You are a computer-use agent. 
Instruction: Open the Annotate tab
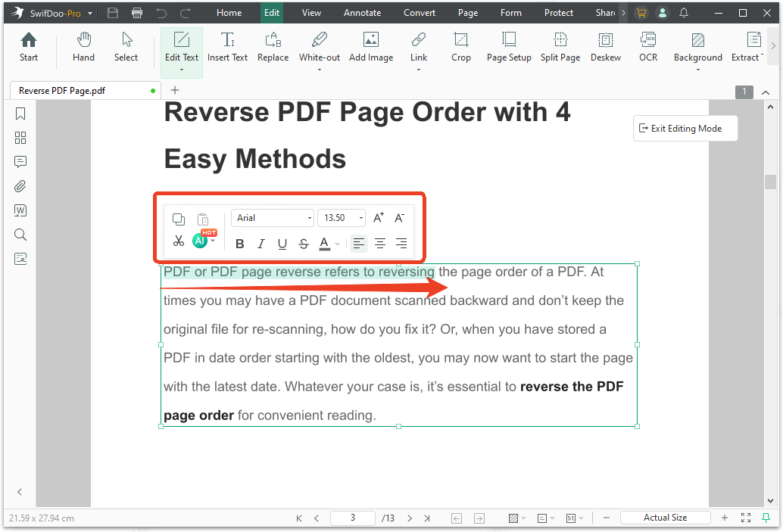(362, 13)
